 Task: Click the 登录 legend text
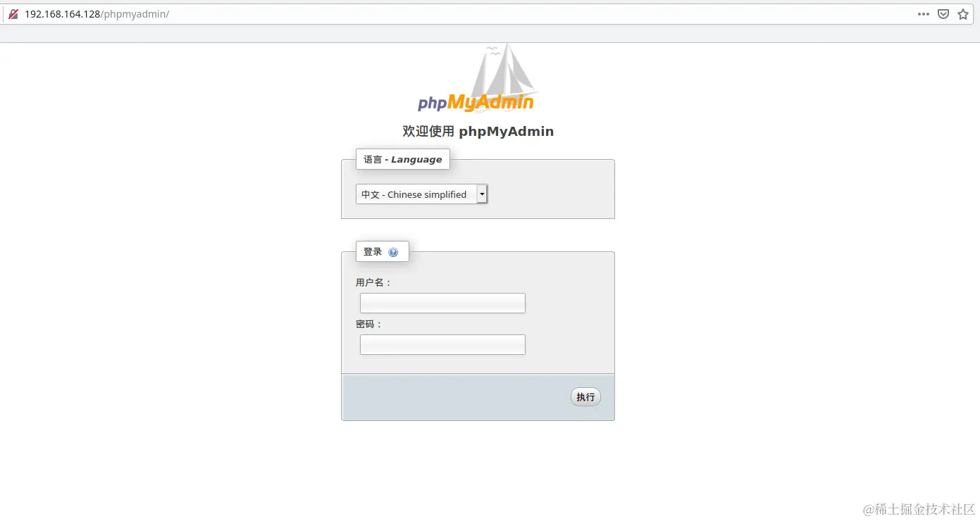coord(373,251)
